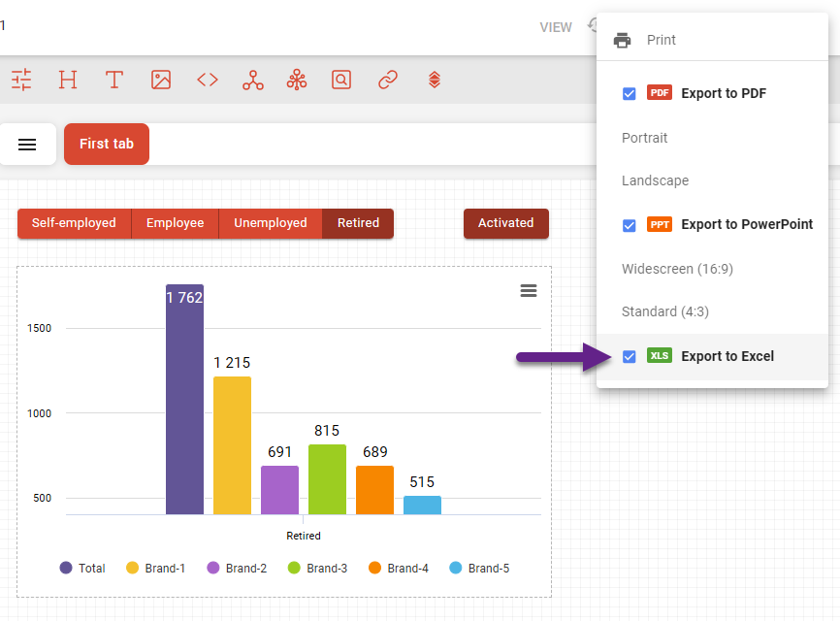
Task: Select the Text T tool icon
Action: (114, 80)
